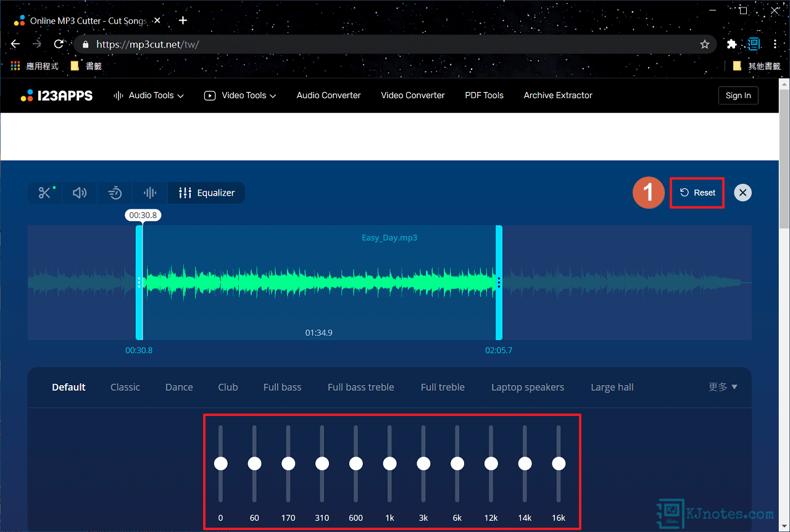Click the Sign In button
This screenshot has width=790, height=532.
738,95
